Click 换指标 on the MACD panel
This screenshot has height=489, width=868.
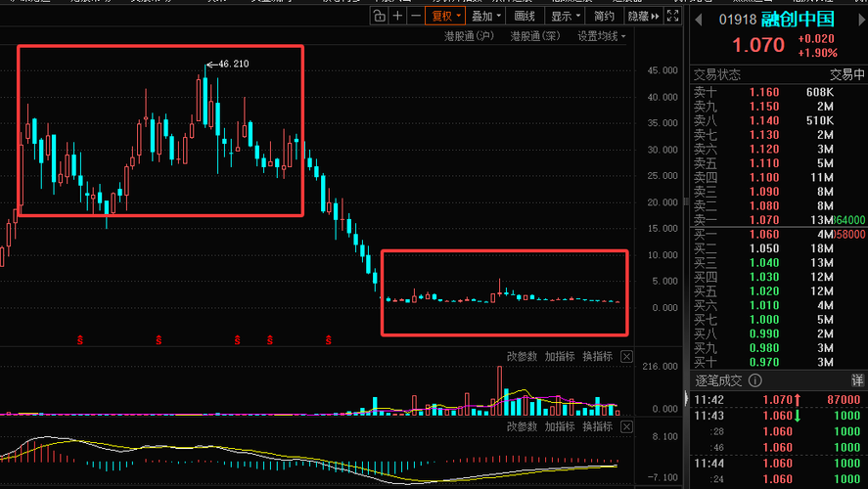597,427
